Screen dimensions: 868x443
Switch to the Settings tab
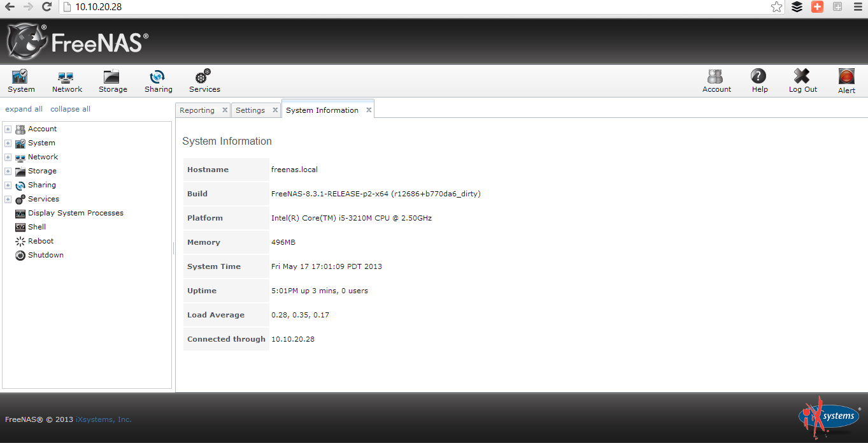[x=250, y=110]
